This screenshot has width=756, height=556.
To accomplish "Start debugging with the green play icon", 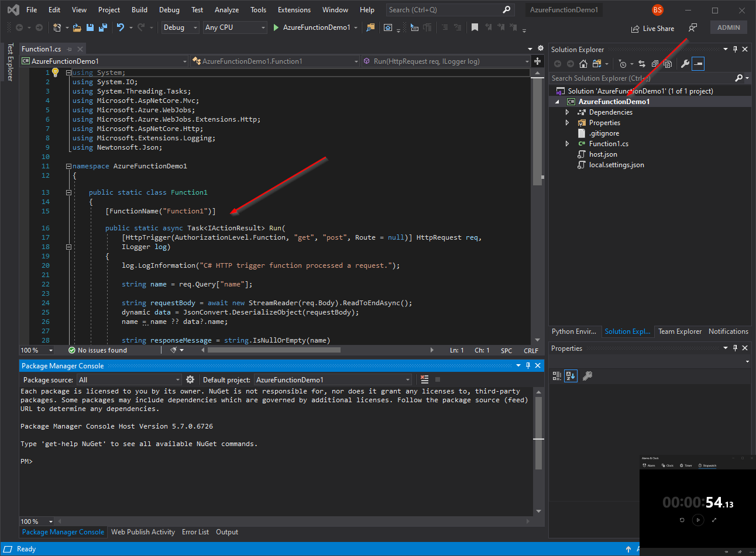I will (x=276, y=27).
